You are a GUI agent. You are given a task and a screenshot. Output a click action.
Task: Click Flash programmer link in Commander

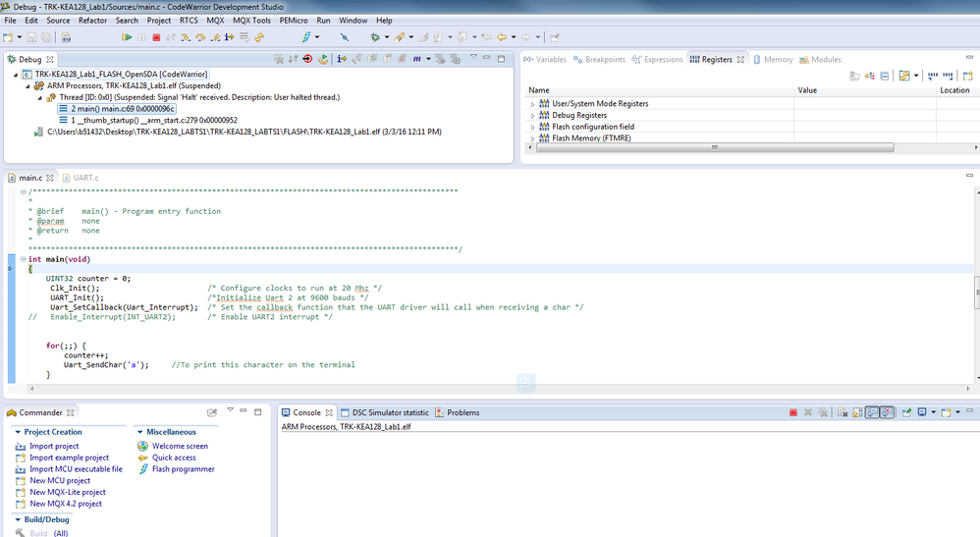pyautogui.click(x=183, y=469)
